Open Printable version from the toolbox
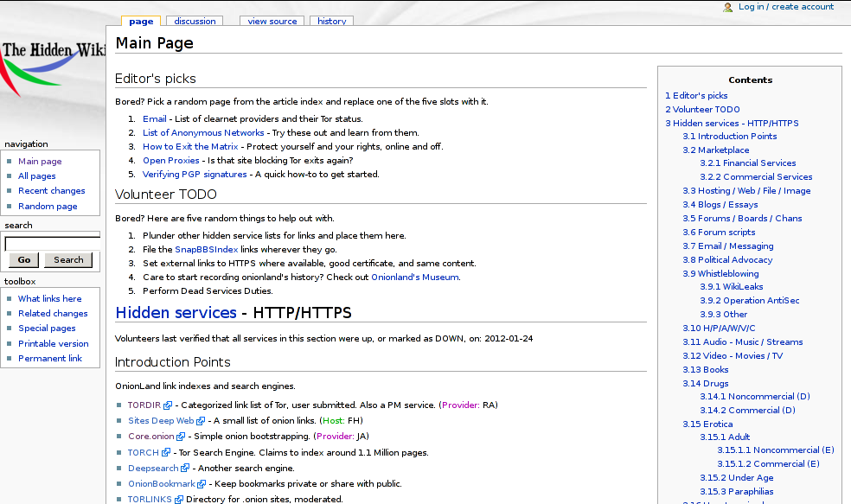Screen dimensions: 851x504 (53, 343)
